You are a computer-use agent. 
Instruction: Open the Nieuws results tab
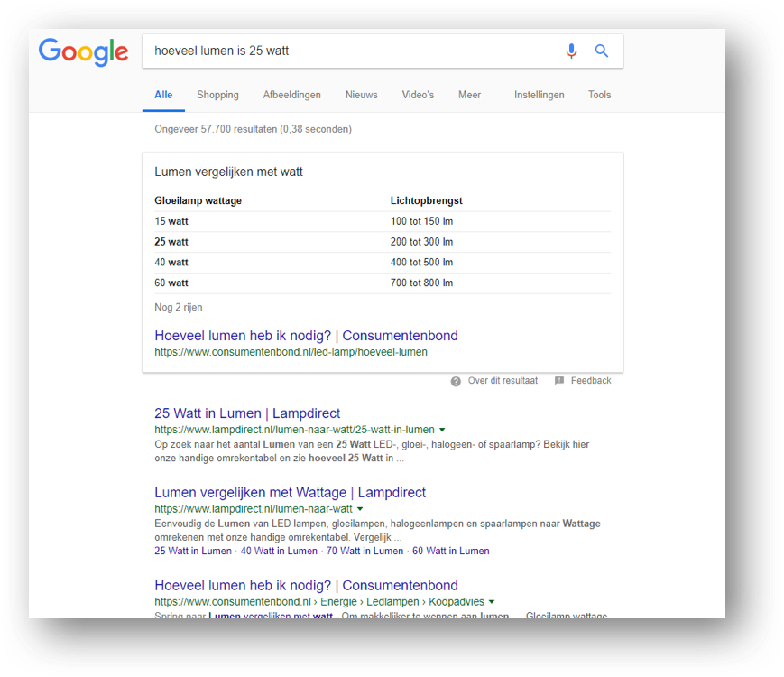(361, 95)
